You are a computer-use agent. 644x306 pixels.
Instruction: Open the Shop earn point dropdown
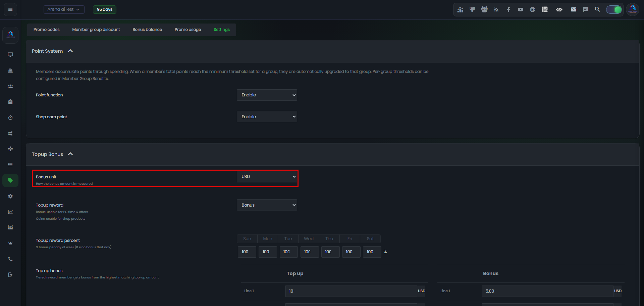coord(267,117)
